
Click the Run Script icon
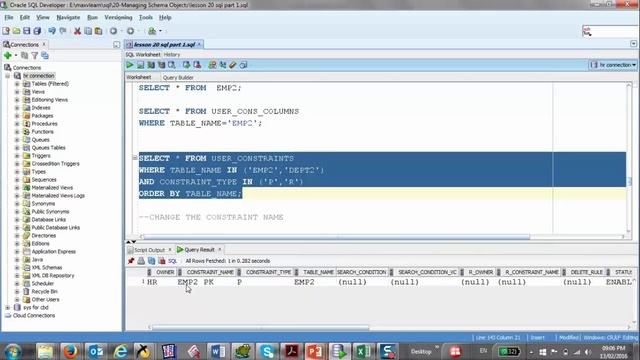[x=140, y=65]
